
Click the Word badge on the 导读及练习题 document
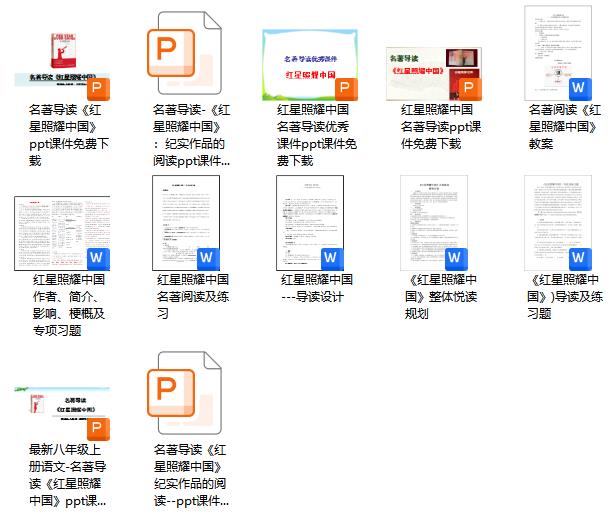[578, 258]
